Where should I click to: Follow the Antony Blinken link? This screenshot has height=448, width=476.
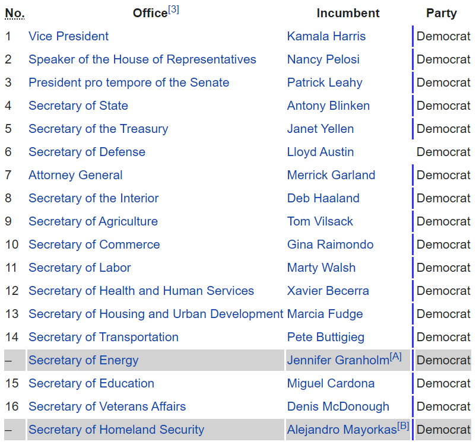tap(328, 106)
